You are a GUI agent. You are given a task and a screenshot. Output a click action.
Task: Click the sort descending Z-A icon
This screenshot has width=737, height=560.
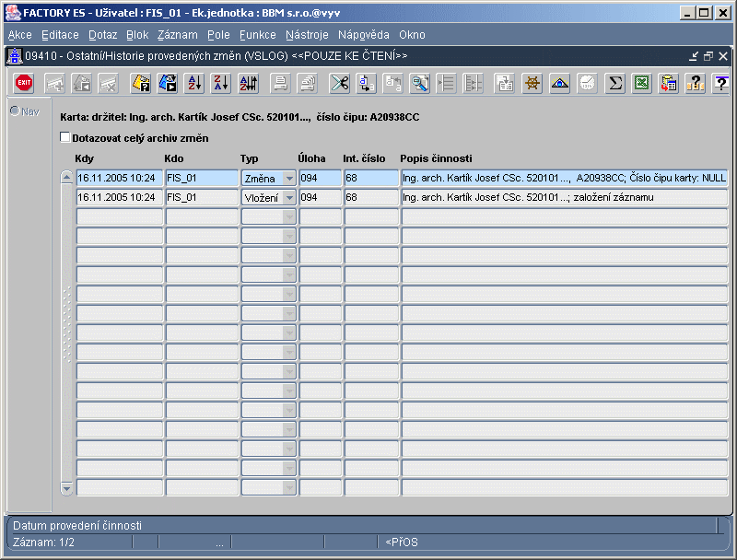point(221,83)
